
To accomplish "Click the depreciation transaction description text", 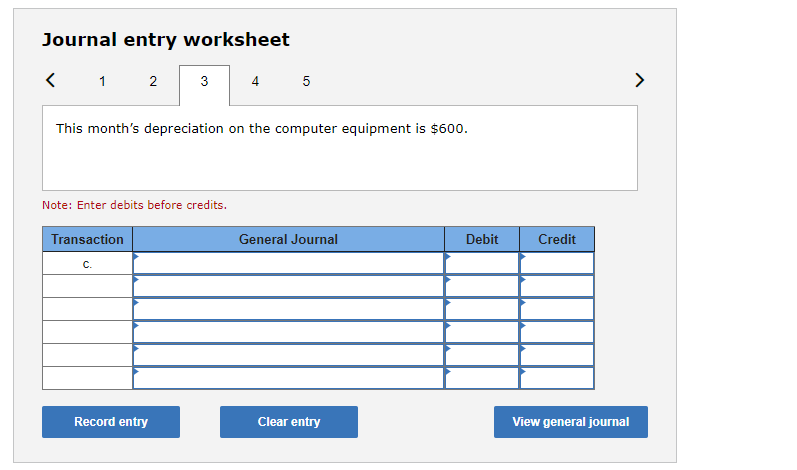I will point(262,129).
